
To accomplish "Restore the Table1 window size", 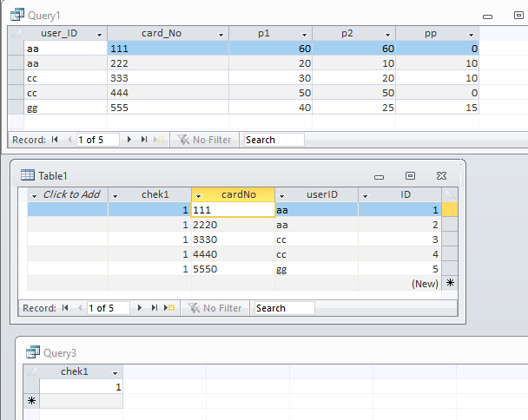I will tap(410, 175).
